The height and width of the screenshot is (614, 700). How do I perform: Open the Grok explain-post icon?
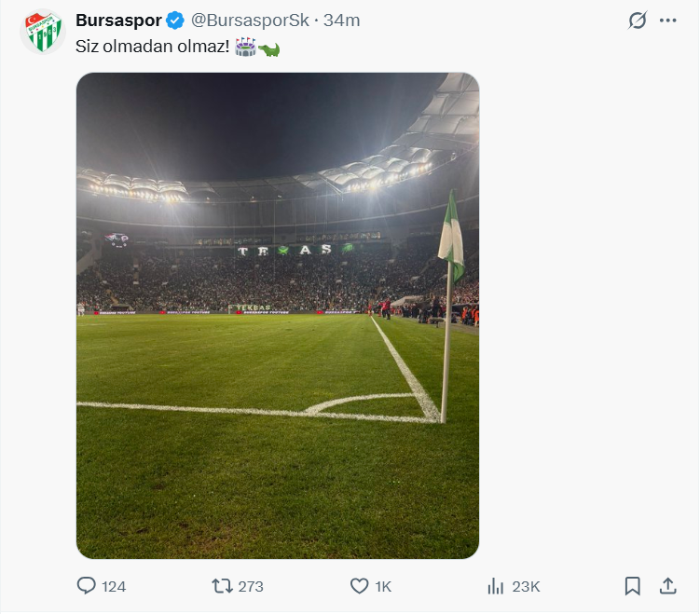point(638,20)
